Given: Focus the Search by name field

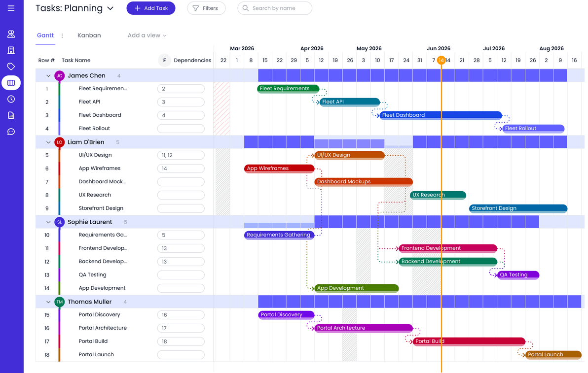Looking at the screenshot, I should (275, 8).
